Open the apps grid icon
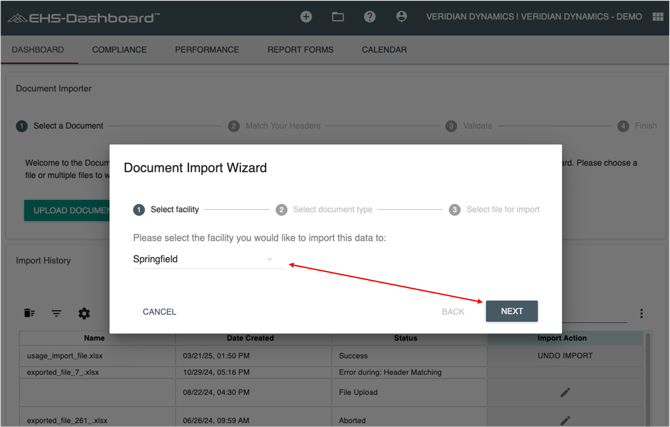 pos(657,17)
